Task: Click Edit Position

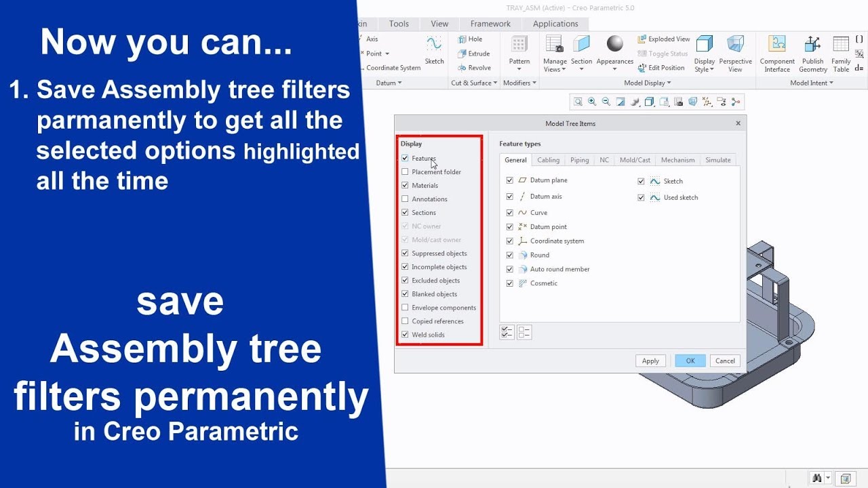Action: click(x=661, y=68)
